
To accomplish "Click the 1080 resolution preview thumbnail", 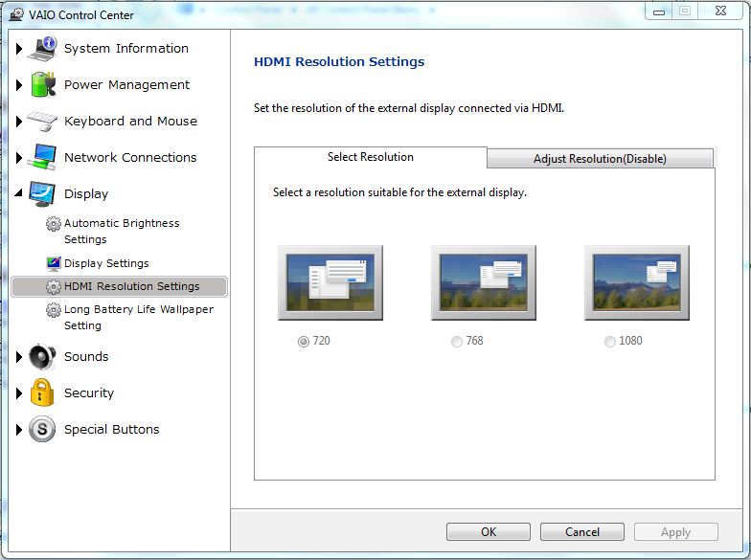I will tap(637, 282).
